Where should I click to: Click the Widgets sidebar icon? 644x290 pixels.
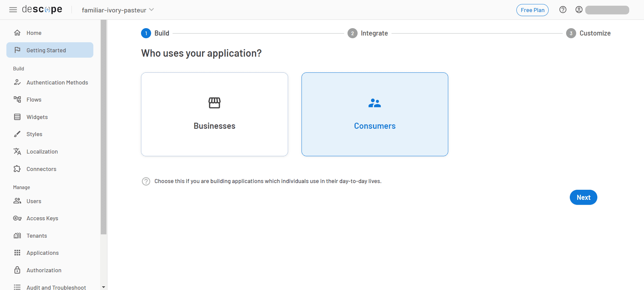pyautogui.click(x=17, y=117)
